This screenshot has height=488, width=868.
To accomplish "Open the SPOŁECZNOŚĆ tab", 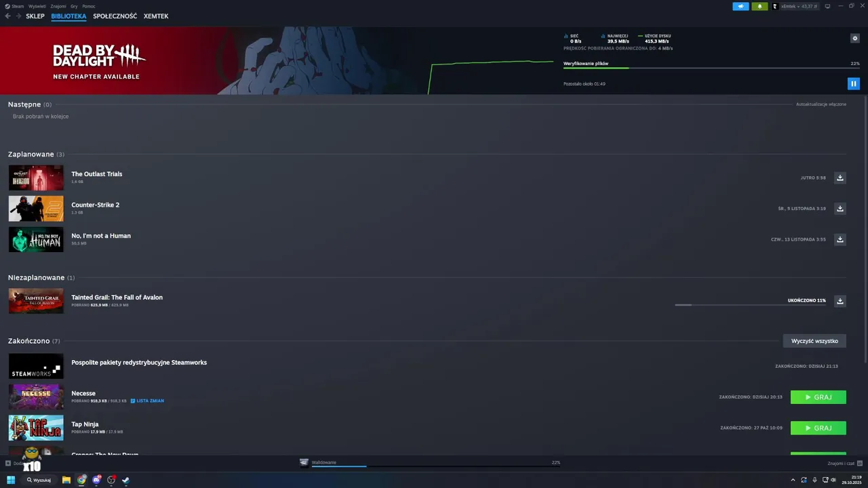I will (x=115, y=16).
